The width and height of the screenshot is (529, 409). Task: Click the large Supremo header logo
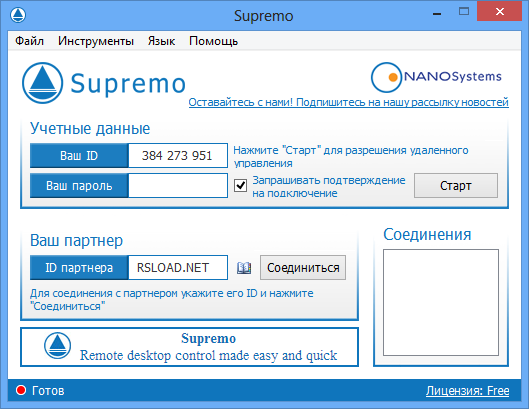(x=104, y=83)
